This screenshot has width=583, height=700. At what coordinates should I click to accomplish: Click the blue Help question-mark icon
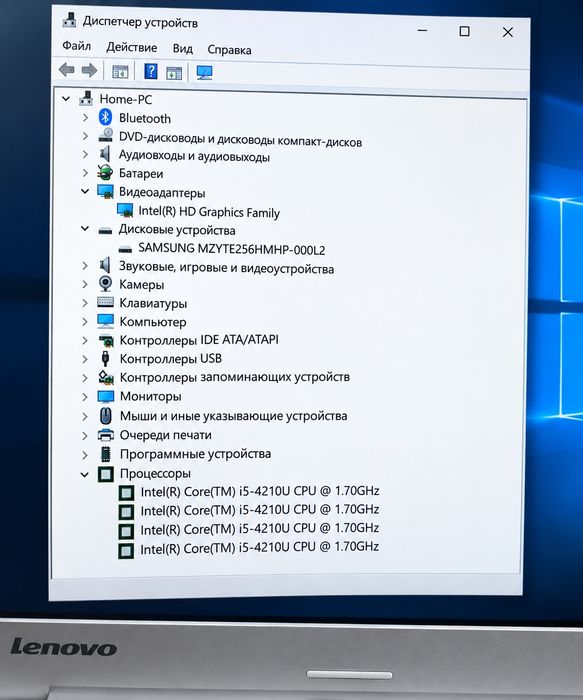(x=151, y=71)
